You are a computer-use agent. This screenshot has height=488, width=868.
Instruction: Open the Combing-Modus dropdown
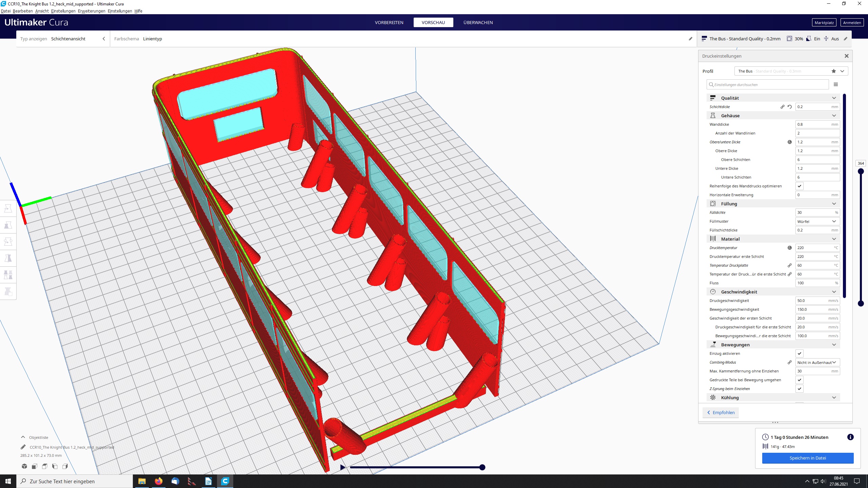817,362
